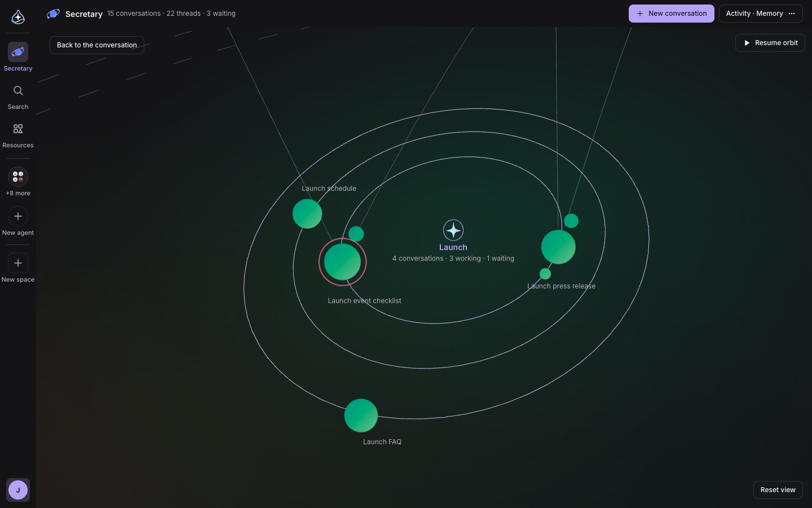Select the Secretary agent in sidebar
Image resolution: width=812 pixels, height=508 pixels.
coord(18,57)
